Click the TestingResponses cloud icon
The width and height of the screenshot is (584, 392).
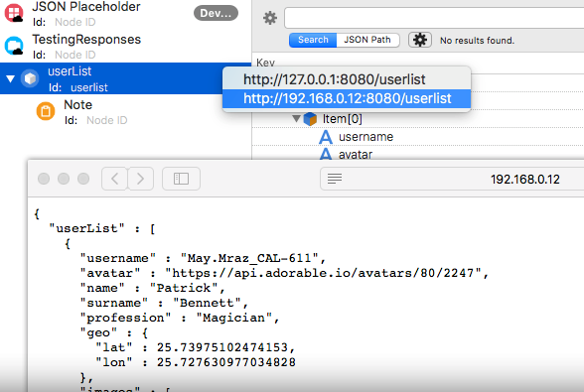point(14,46)
